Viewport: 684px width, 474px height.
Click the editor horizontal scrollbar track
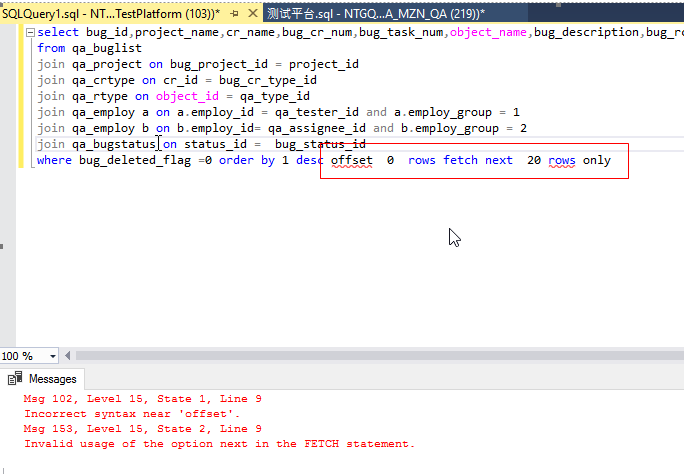click(x=380, y=356)
